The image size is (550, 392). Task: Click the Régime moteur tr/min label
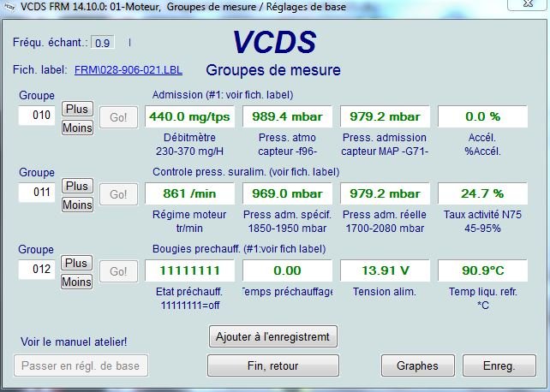point(189,222)
